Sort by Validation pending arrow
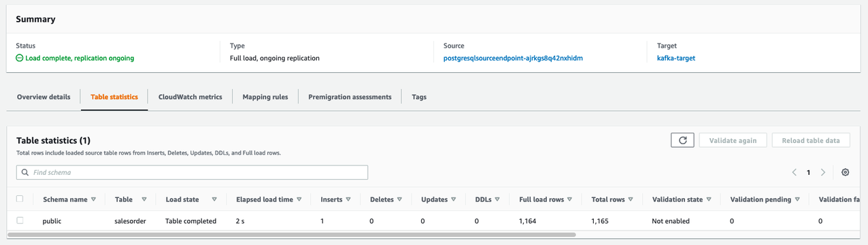868x245 pixels. pyautogui.click(x=797, y=199)
